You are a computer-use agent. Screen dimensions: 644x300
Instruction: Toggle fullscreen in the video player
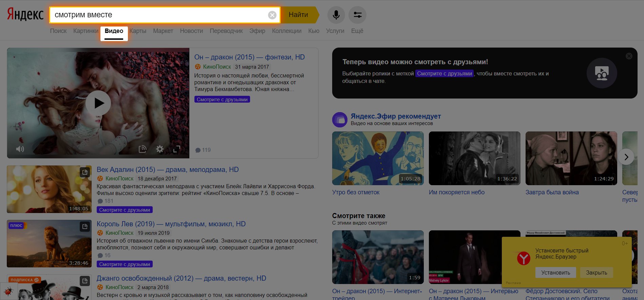click(x=177, y=149)
